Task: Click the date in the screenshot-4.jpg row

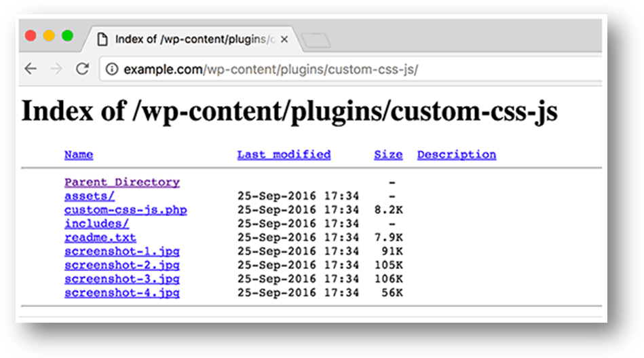Action: 298,293
